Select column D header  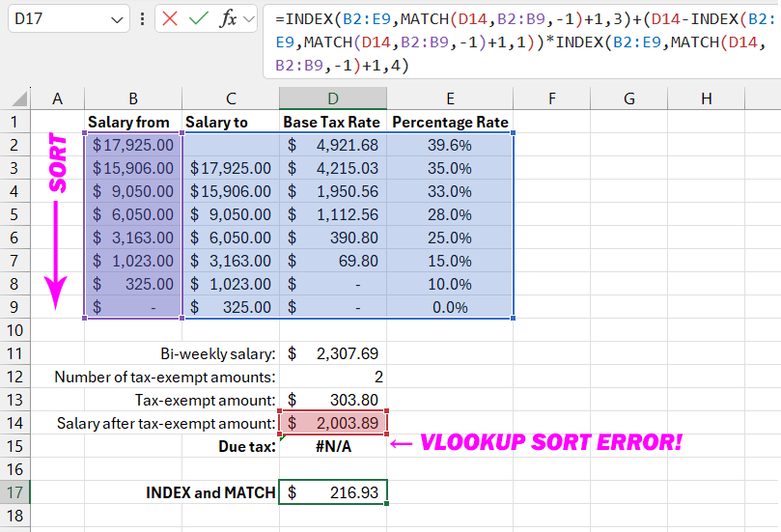click(x=333, y=98)
